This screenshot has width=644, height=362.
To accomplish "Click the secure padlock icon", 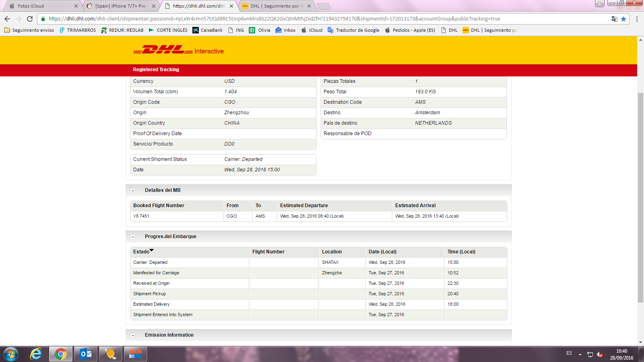I will [x=43, y=19].
